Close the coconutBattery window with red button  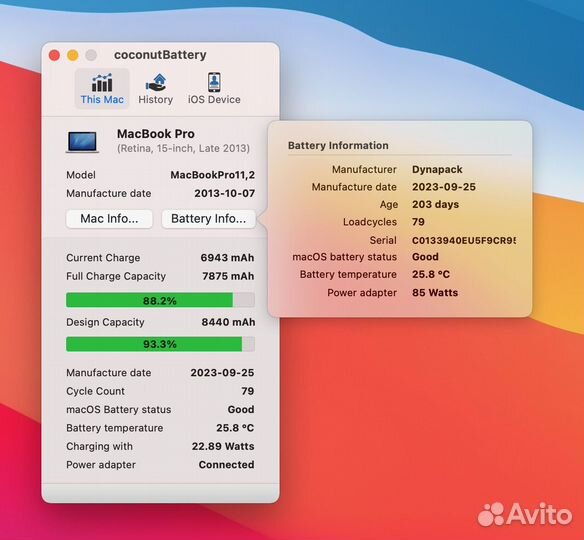click(x=54, y=55)
